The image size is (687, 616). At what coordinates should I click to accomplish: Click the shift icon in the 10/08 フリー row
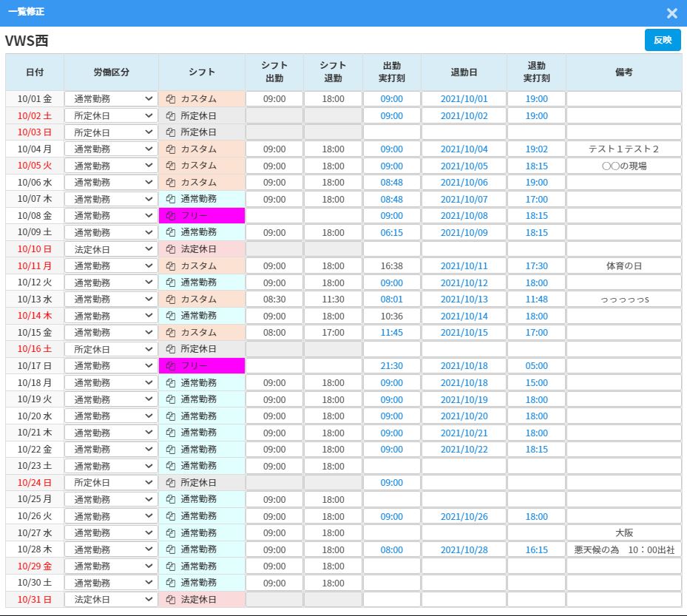click(x=171, y=215)
